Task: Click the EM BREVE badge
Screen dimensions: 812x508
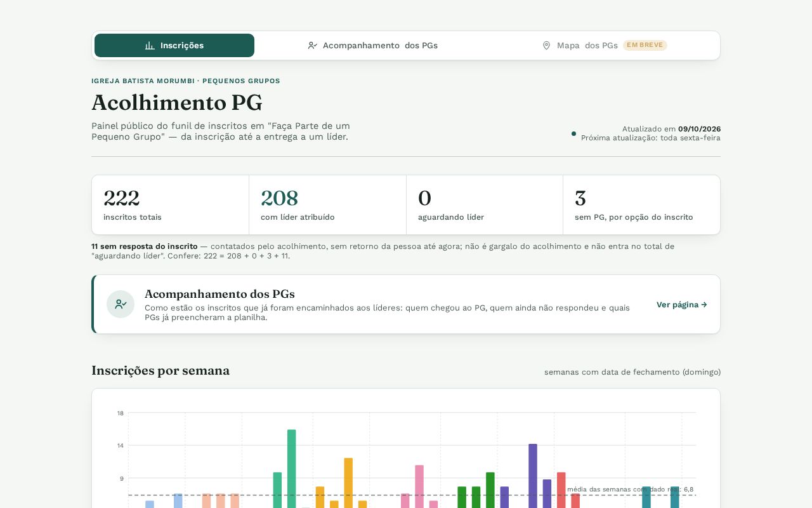Action: (x=645, y=45)
